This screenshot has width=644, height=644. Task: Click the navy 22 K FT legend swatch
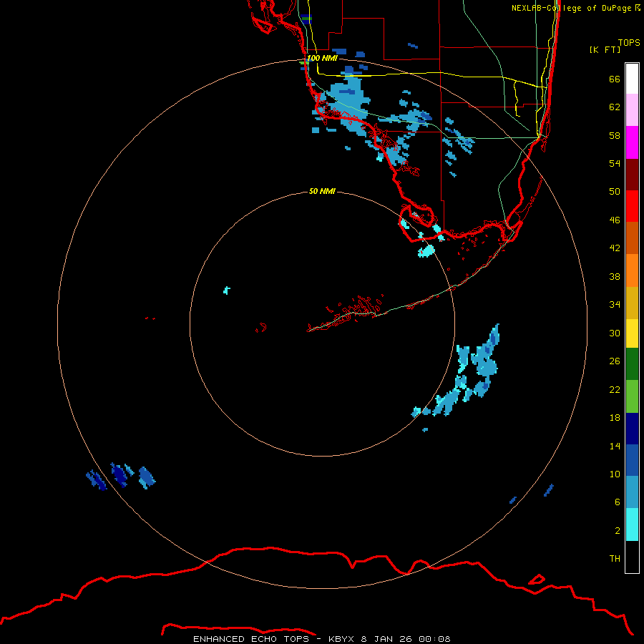[632, 429]
